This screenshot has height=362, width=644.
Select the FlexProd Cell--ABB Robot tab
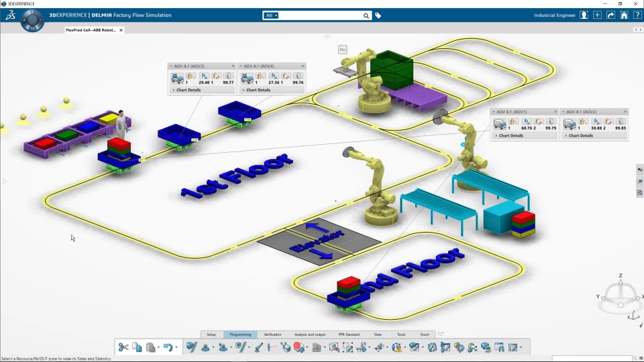[x=91, y=30]
